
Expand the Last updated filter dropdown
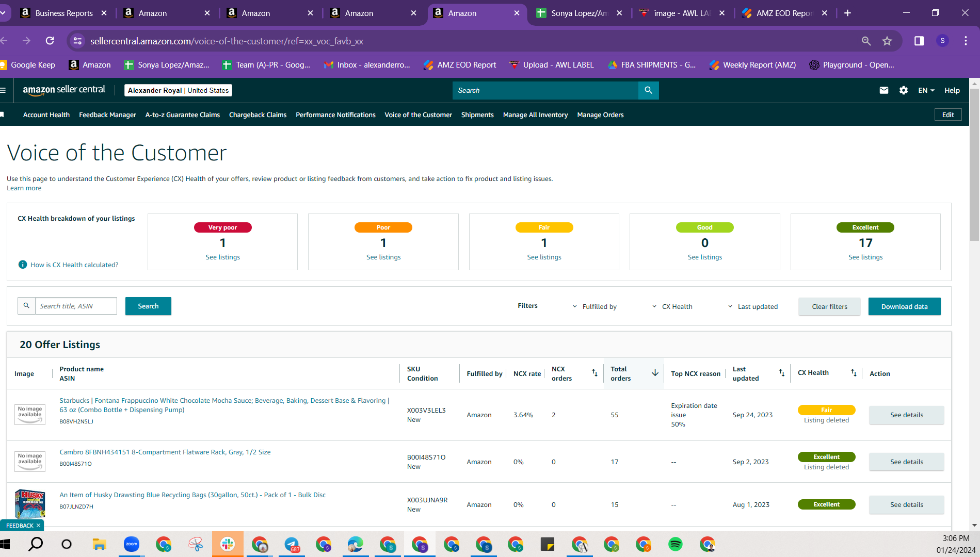[x=752, y=306]
